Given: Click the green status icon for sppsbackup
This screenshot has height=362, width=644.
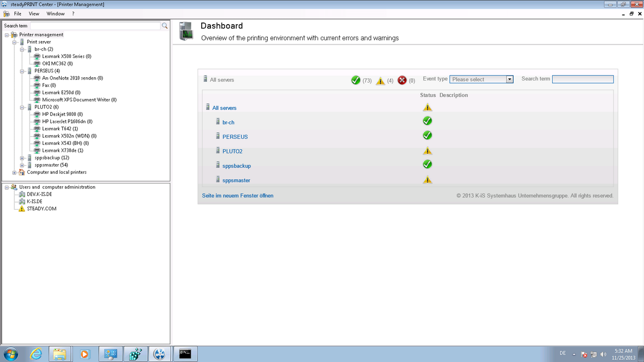Looking at the screenshot, I should pyautogui.click(x=428, y=164).
